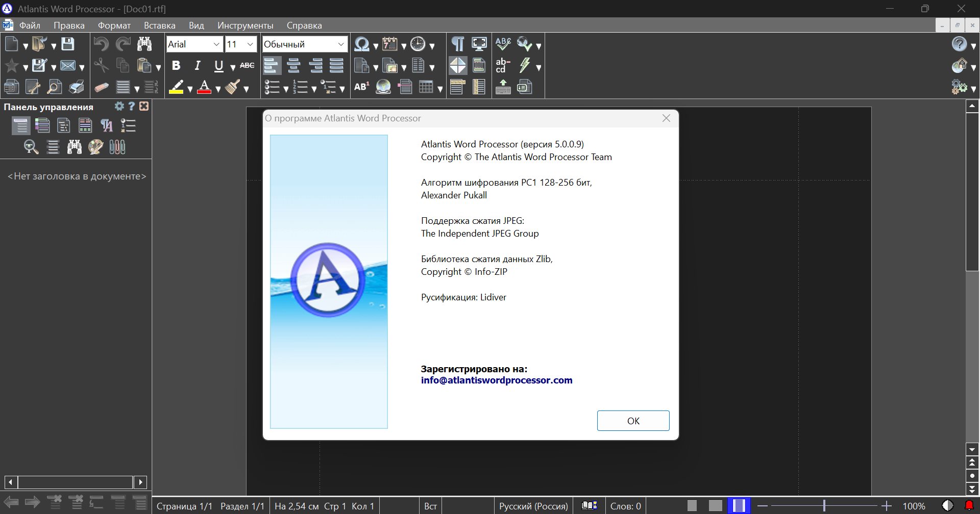Click the paint palette icon in control panel
This screenshot has width=980, height=514.
click(95, 147)
